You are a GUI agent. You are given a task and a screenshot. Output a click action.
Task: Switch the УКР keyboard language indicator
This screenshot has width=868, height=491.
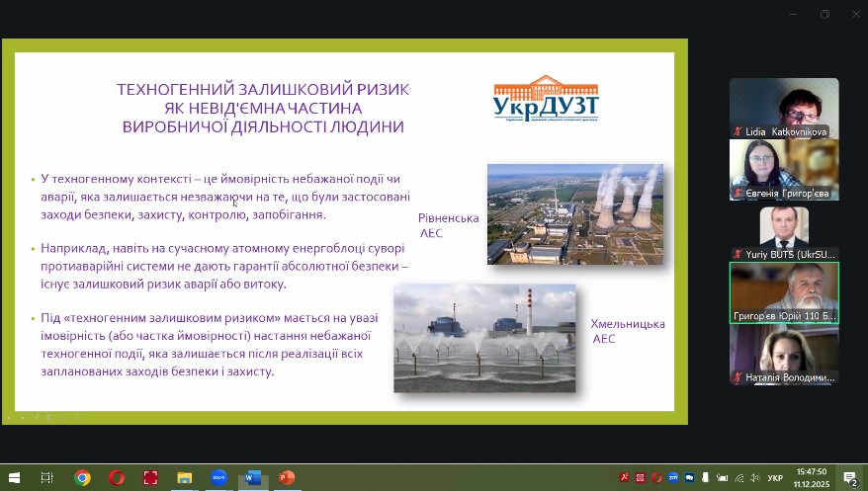click(x=775, y=478)
